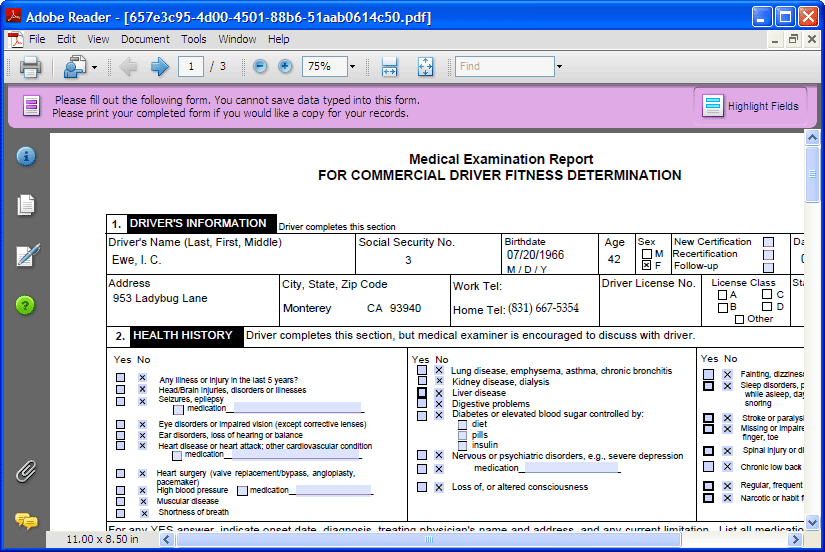Click the horizontal scrollbar left arrow
Image resolution: width=825 pixels, height=552 pixels.
coord(167,539)
